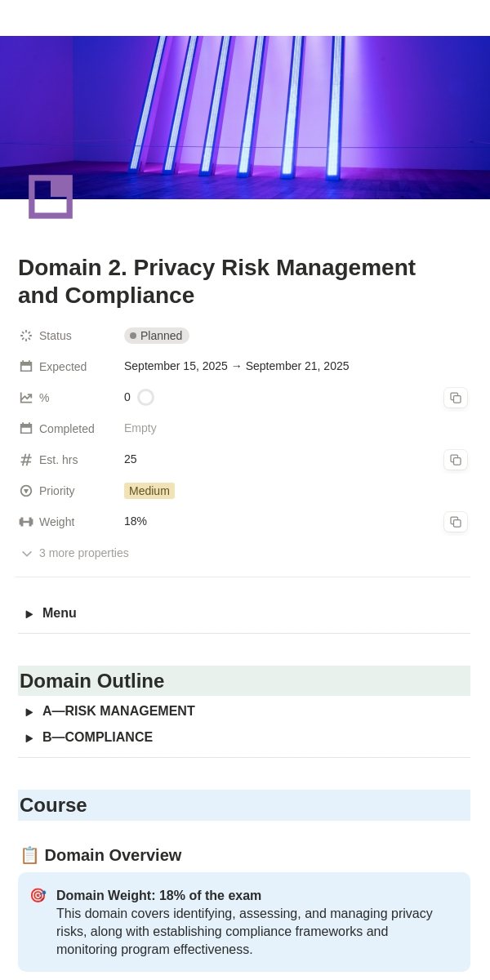Open the Planned status tag
Image resolution: width=490 pixels, height=980 pixels.
pyautogui.click(x=157, y=336)
